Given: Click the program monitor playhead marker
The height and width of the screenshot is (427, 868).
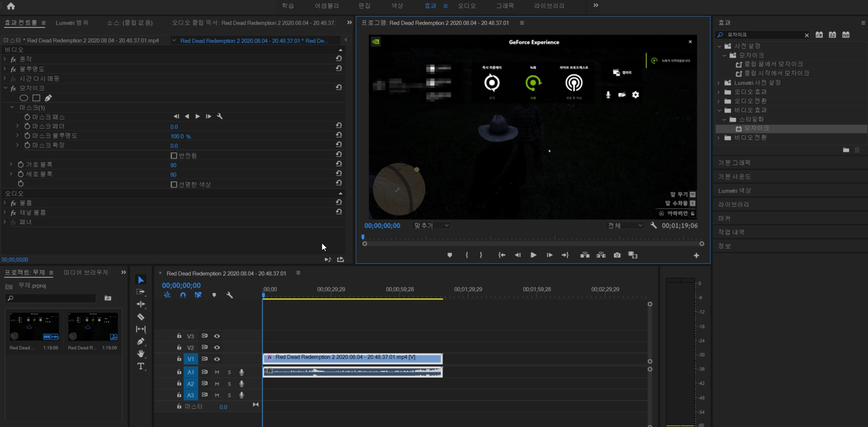Looking at the screenshot, I should pos(363,237).
